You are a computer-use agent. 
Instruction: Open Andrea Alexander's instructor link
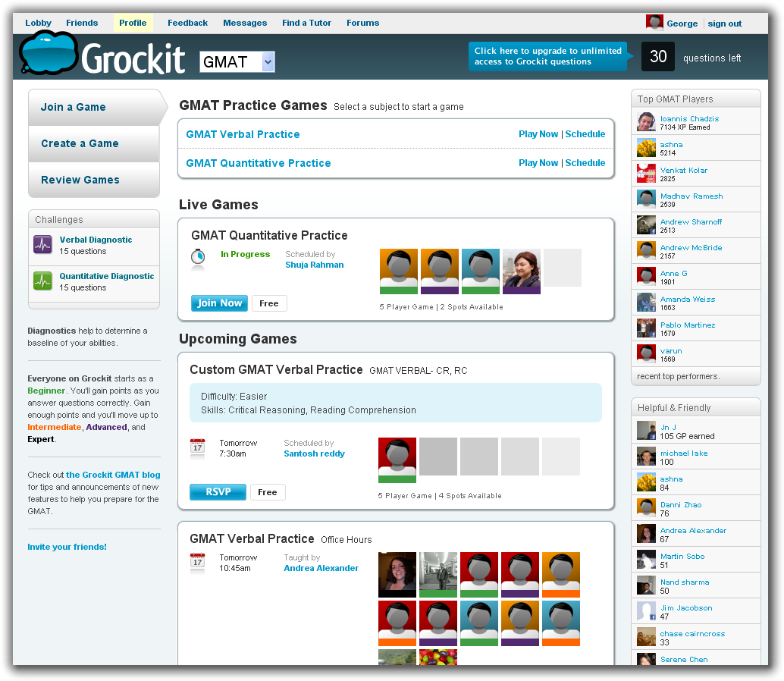point(321,569)
